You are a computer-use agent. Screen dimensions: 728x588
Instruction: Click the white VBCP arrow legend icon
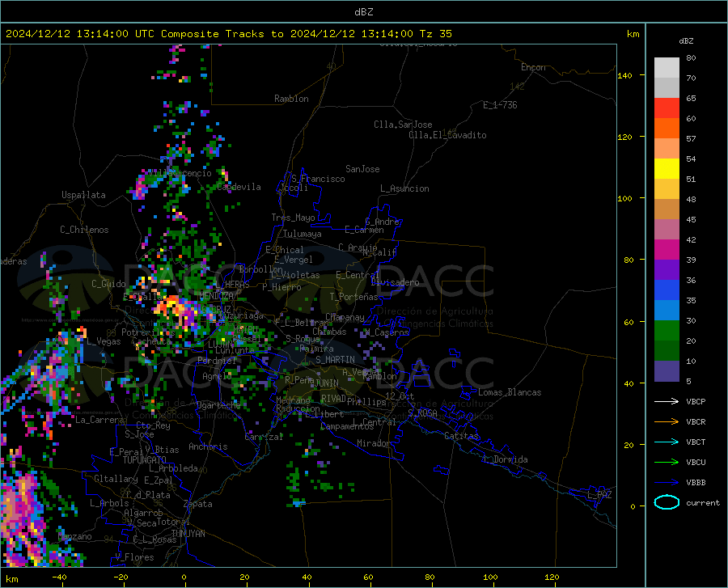(x=667, y=401)
